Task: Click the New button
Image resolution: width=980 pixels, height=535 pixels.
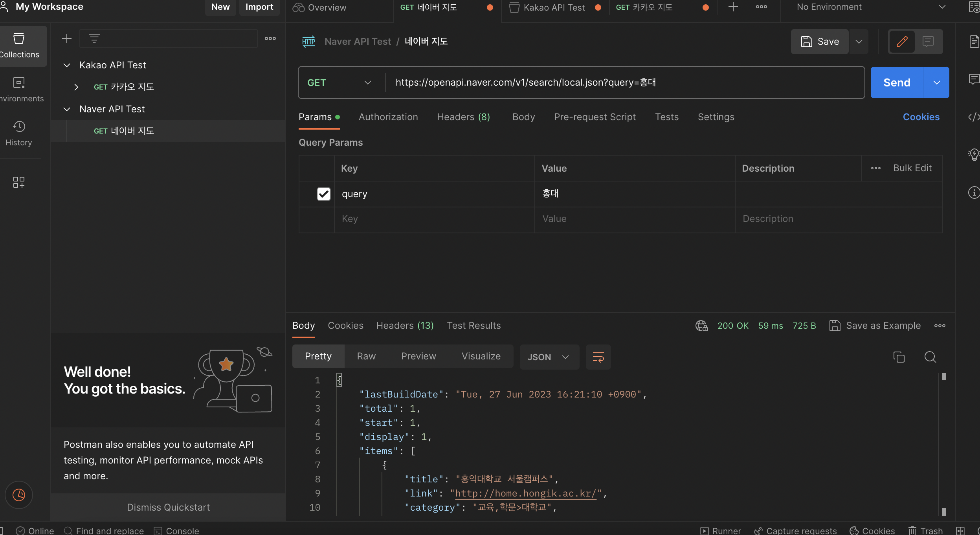Action: (220, 7)
